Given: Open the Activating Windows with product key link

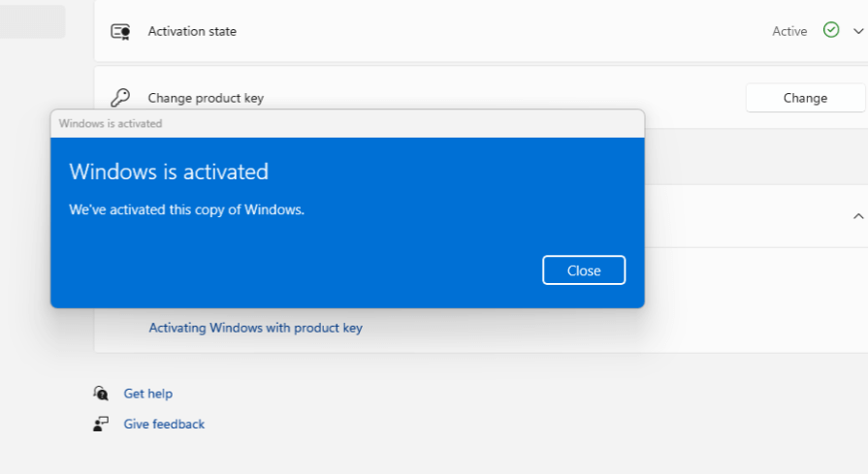Looking at the screenshot, I should (255, 328).
